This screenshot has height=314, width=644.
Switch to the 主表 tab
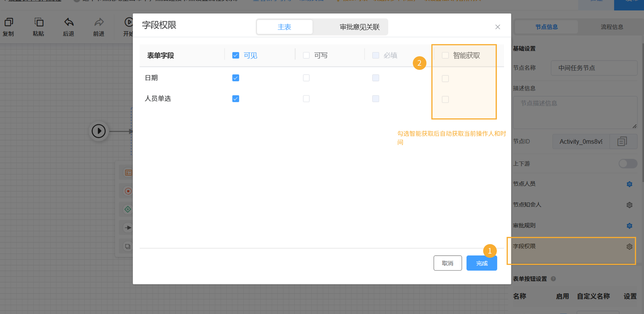[284, 27]
